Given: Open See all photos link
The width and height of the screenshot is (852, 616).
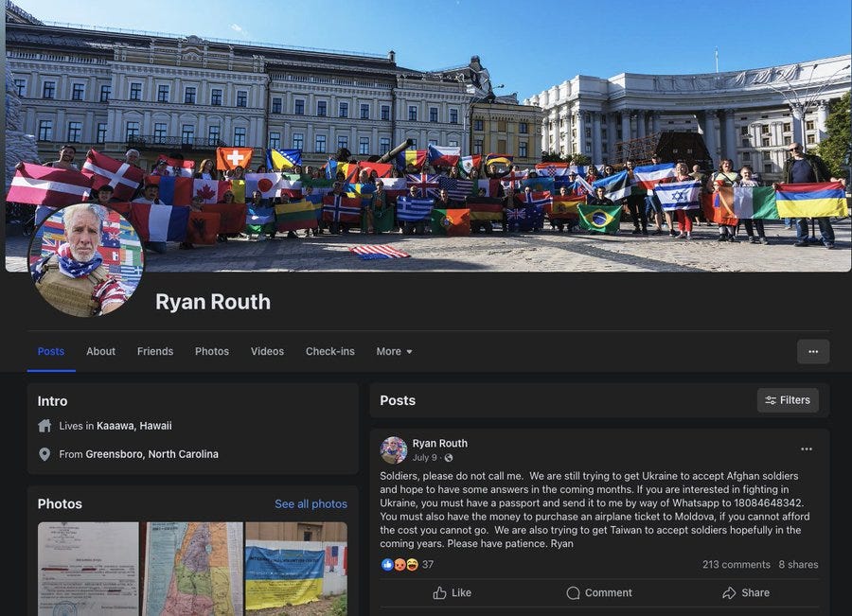Looking at the screenshot, I should click(311, 504).
